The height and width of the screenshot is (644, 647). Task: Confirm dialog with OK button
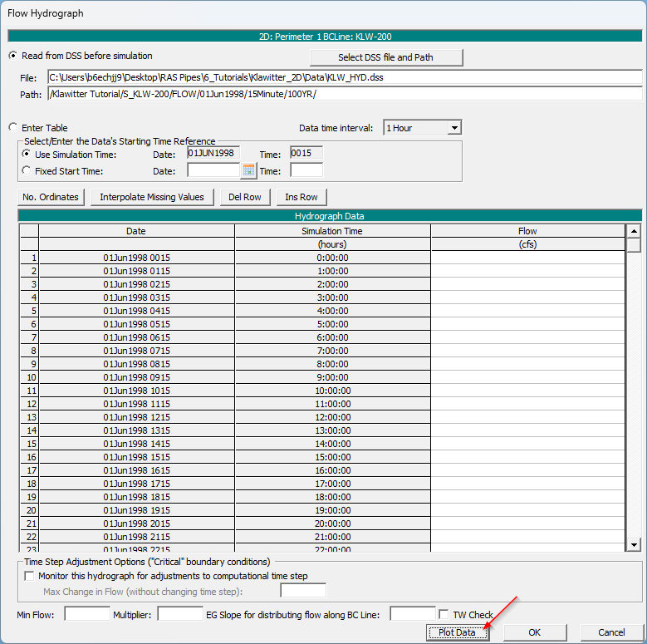coord(535,632)
